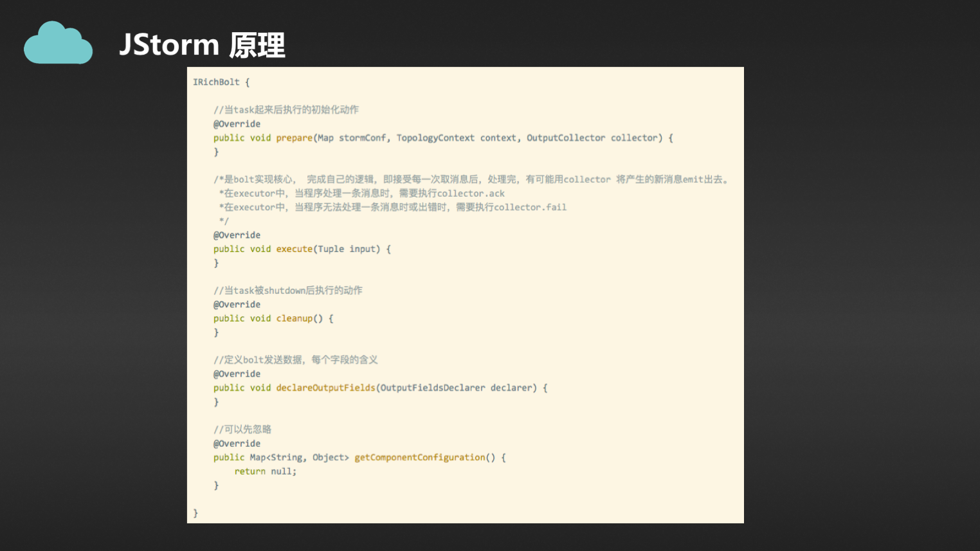Screen dimensions: 980x551
Task: Click '@Override' above the cleanup method
Action: click(x=237, y=305)
